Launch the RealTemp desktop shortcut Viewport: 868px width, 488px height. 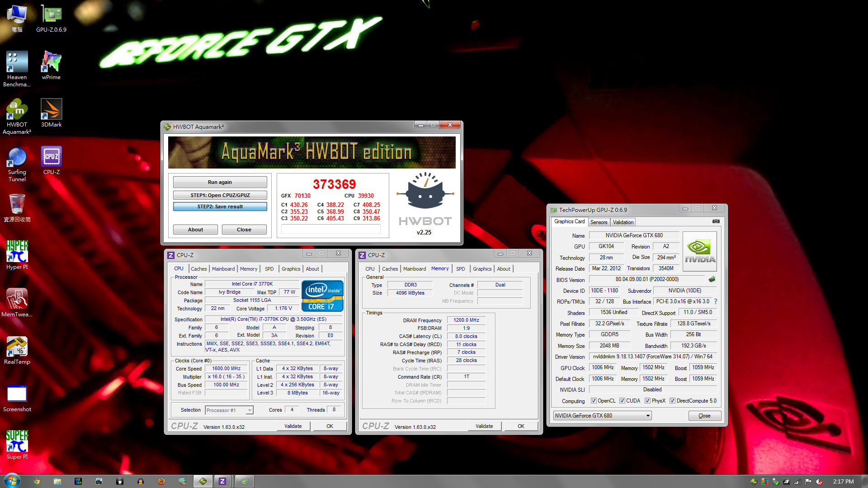(17, 350)
